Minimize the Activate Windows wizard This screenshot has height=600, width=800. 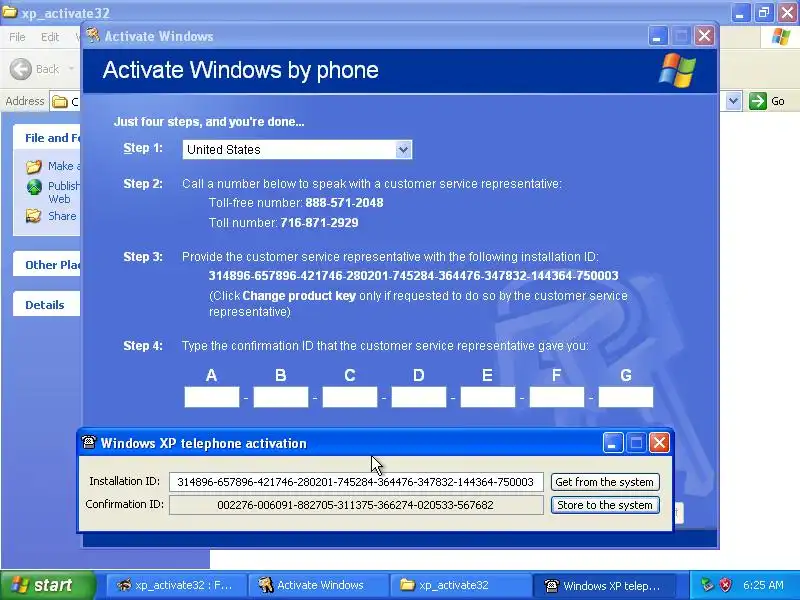pos(658,36)
